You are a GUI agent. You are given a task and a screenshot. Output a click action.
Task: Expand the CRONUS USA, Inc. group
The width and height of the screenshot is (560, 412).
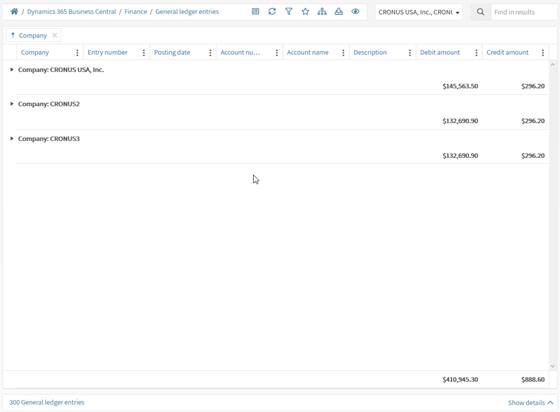pyautogui.click(x=11, y=70)
